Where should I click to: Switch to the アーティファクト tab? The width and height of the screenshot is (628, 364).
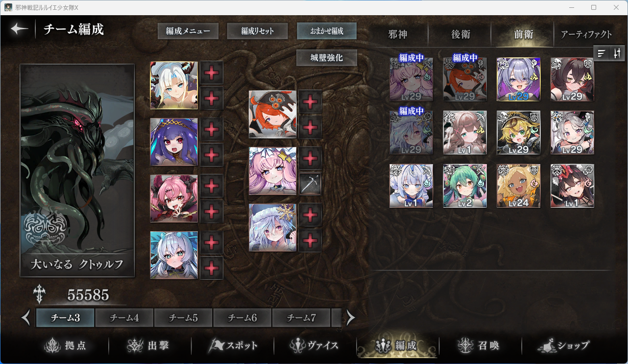pos(586,34)
